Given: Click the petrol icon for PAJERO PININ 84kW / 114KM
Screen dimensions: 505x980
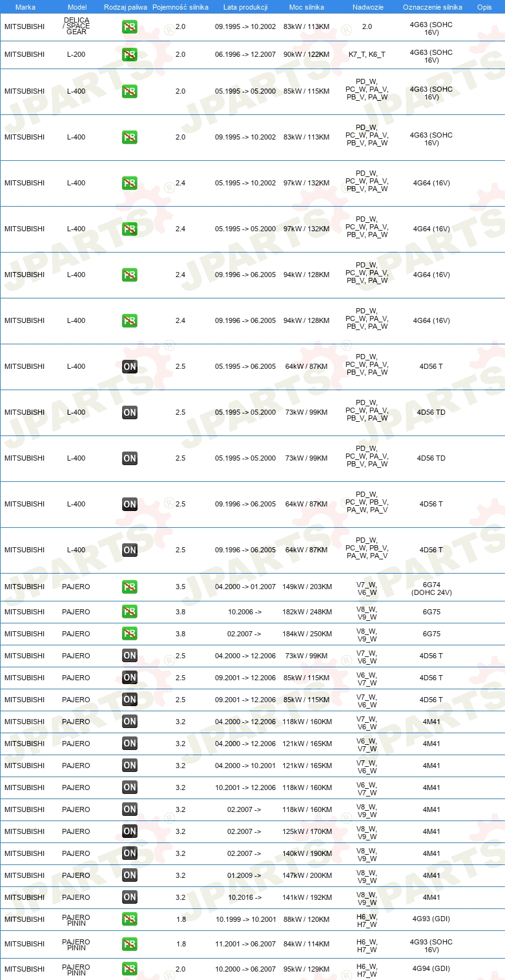Looking at the screenshot, I should [129, 943].
